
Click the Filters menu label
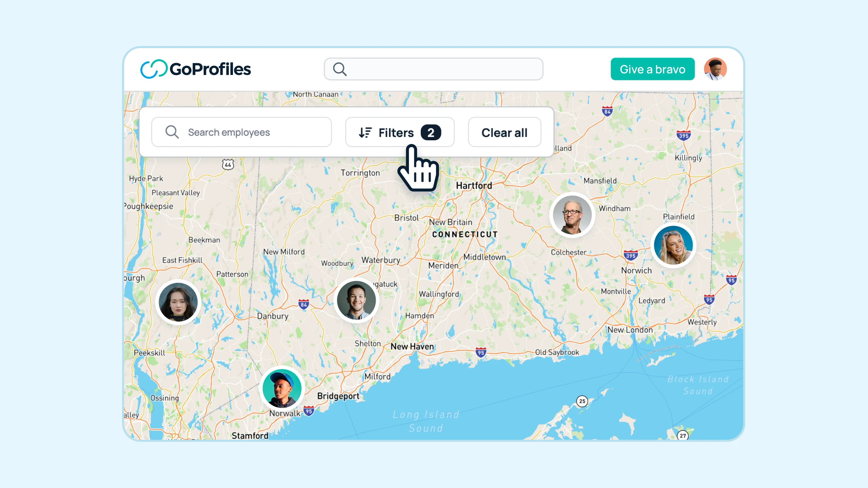(396, 132)
